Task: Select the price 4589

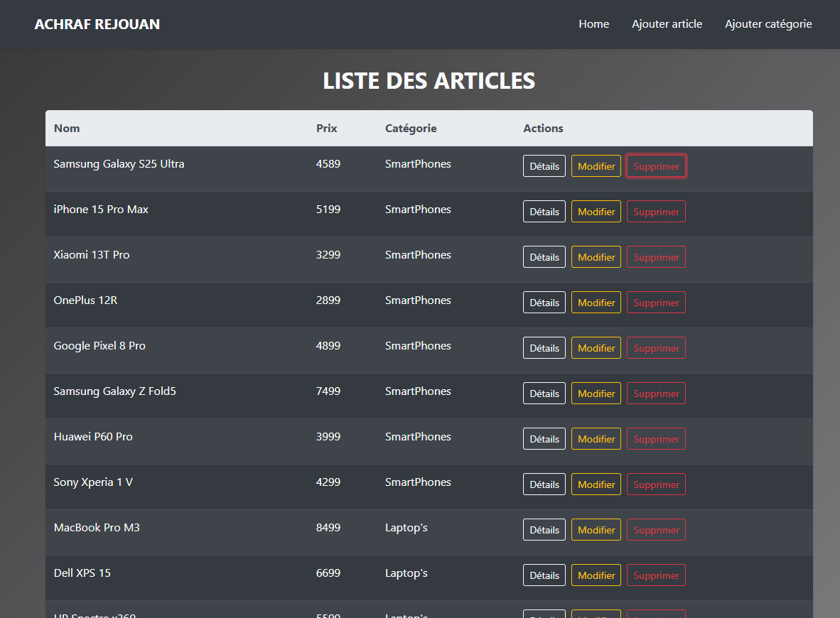Action: tap(328, 164)
